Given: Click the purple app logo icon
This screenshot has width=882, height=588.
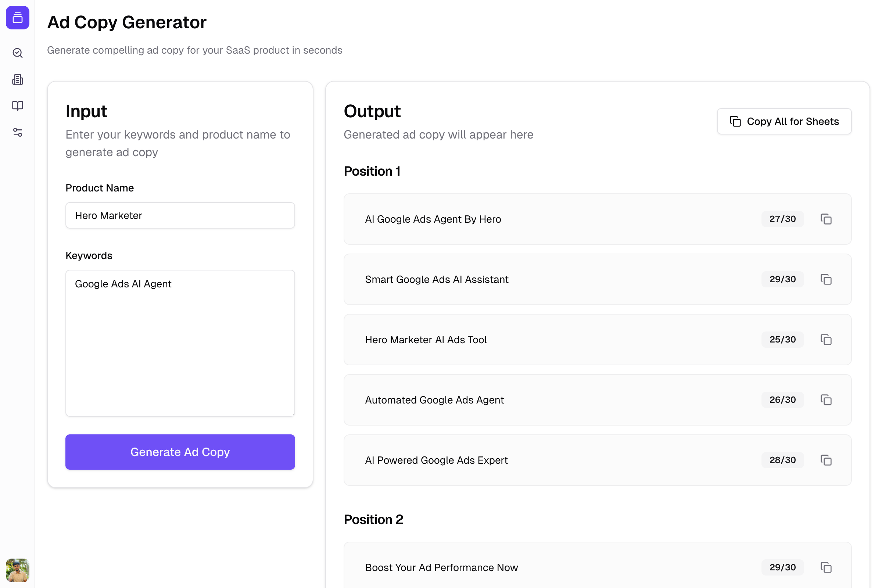Looking at the screenshot, I should coord(18,18).
